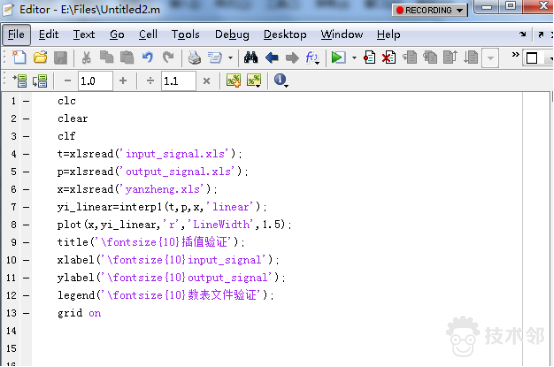Decrement value with the minus button
Screen dimensions: 554x367
pyautogui.click(x=67, y=81)
